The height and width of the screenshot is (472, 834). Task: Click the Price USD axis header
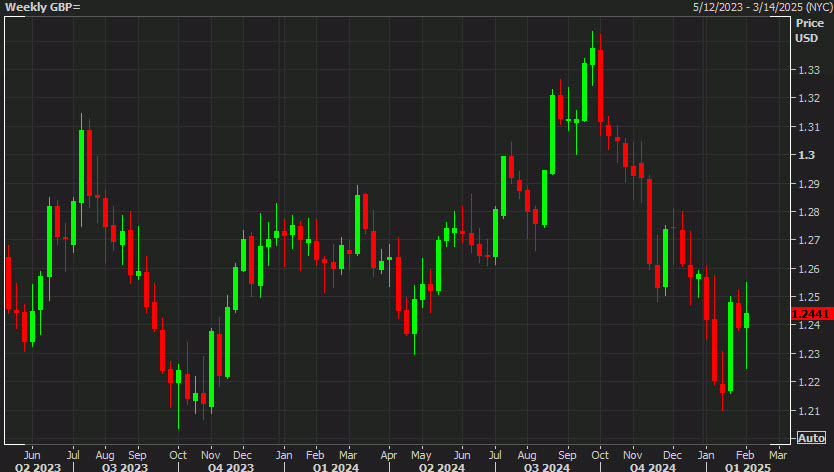[809, 30]
